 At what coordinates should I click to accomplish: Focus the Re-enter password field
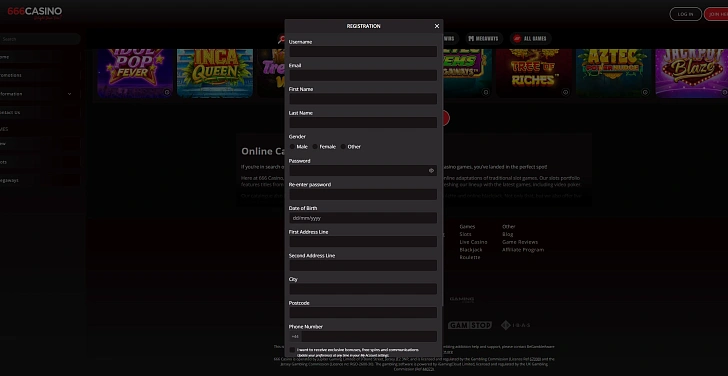363,194
